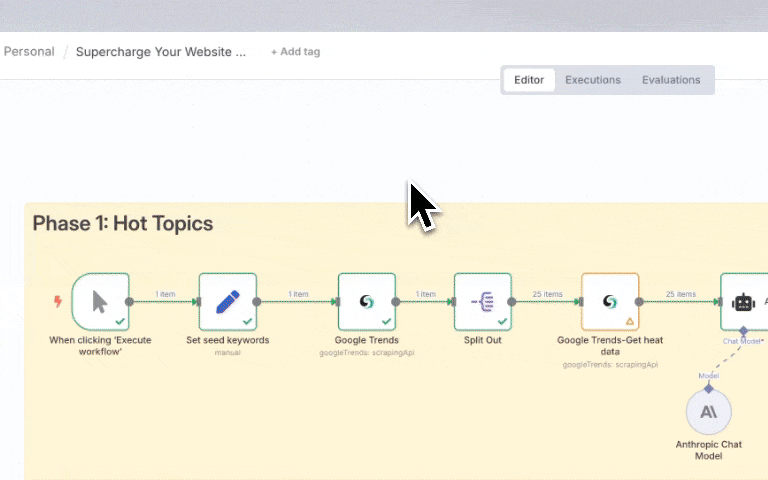
Task: Click the Chat Model diamond connector under the agent
Action: (744, 331)
